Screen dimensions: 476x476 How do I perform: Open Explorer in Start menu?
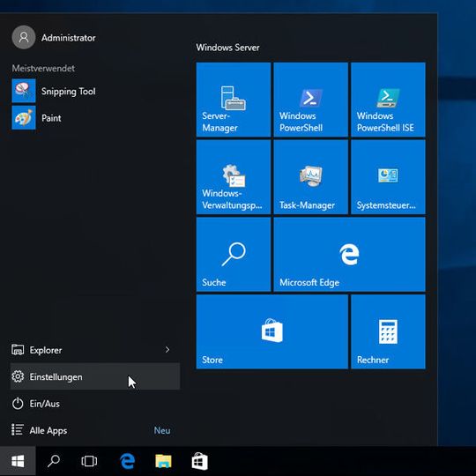point(95,350)
